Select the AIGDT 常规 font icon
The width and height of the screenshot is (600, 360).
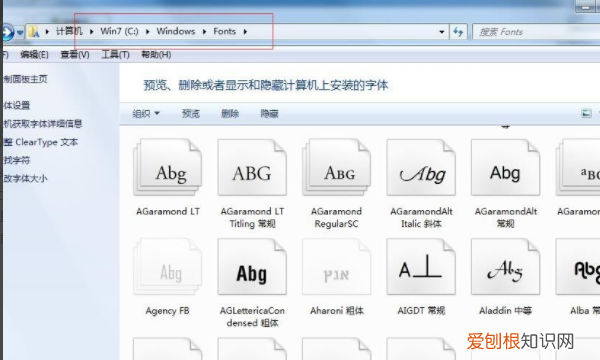(421, 267)
